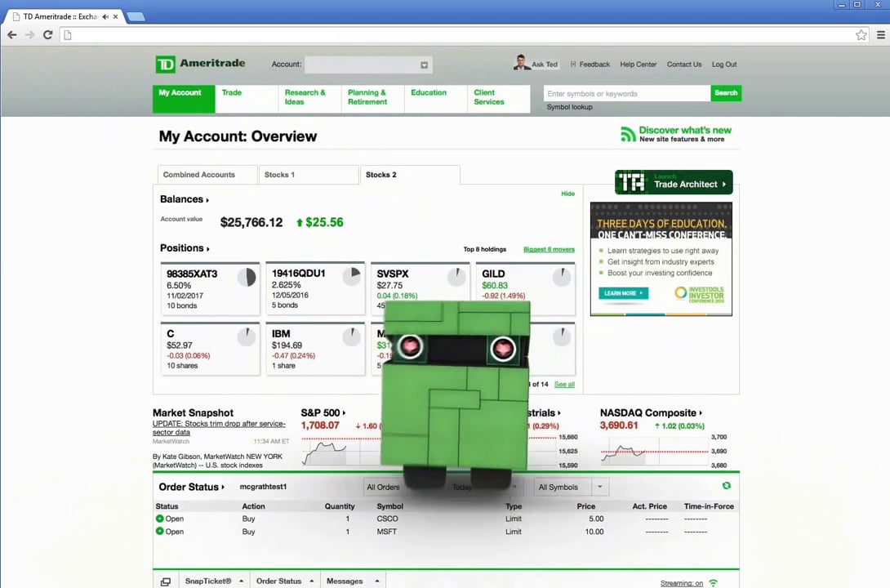
Task: Click the green Open status icon for MSFT
Action: [159, 532]
